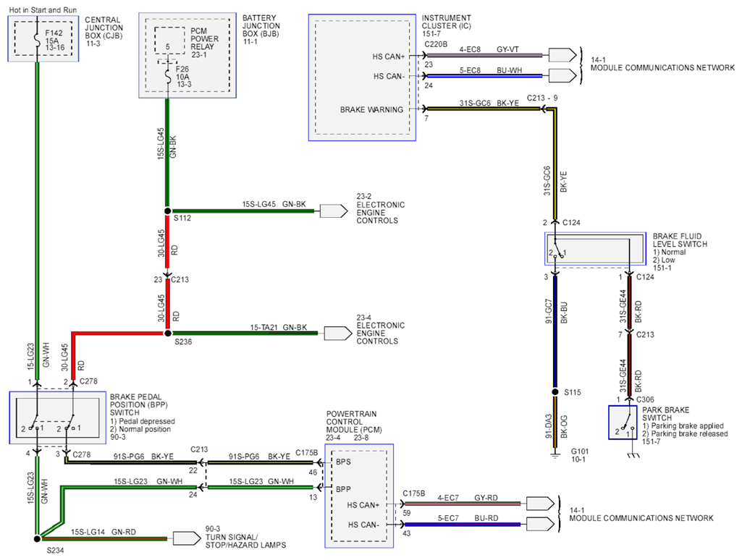The height and width of the screenshot is (560, 742).
Task: Click the off-page arrow for GY-VT wire
Action: (562, 55)
